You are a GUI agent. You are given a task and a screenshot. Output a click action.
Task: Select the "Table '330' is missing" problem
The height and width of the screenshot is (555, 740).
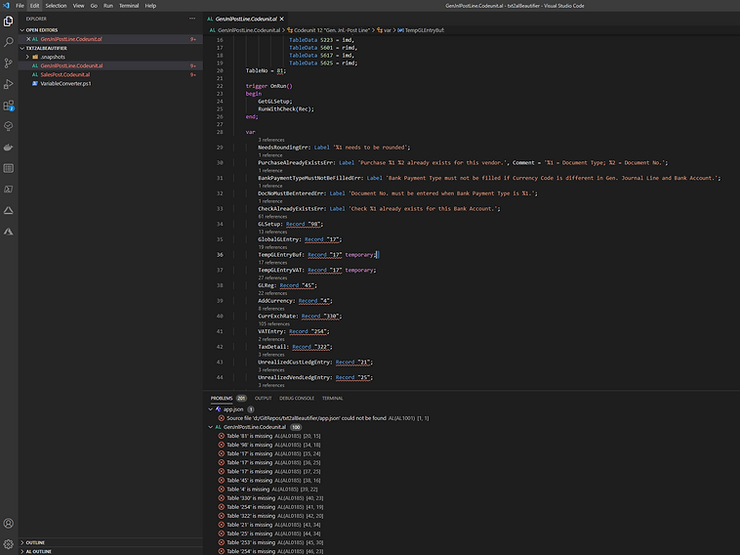tap(252, 498)
